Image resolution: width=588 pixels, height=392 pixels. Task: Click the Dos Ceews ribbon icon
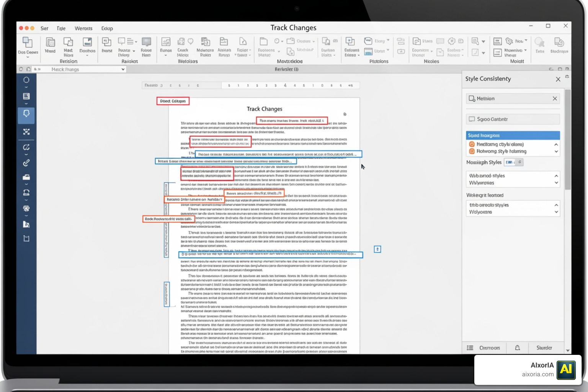28,42
